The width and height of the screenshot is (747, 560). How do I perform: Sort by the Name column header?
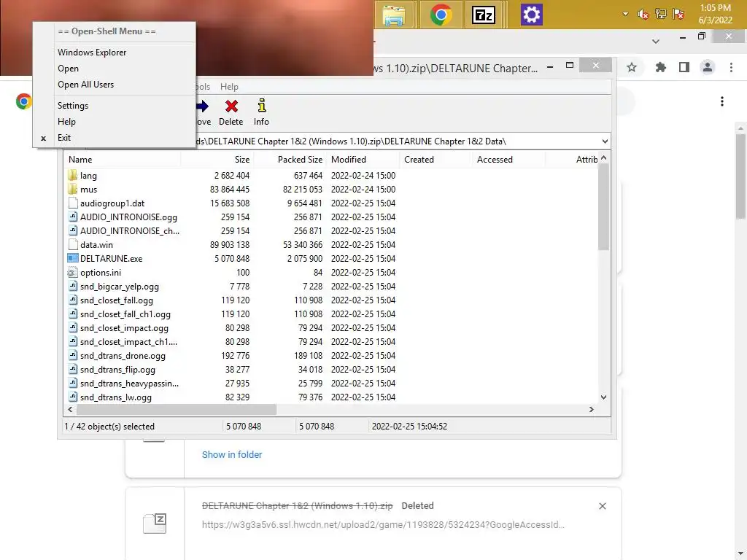pyautogui.click(x=122, y=160)
